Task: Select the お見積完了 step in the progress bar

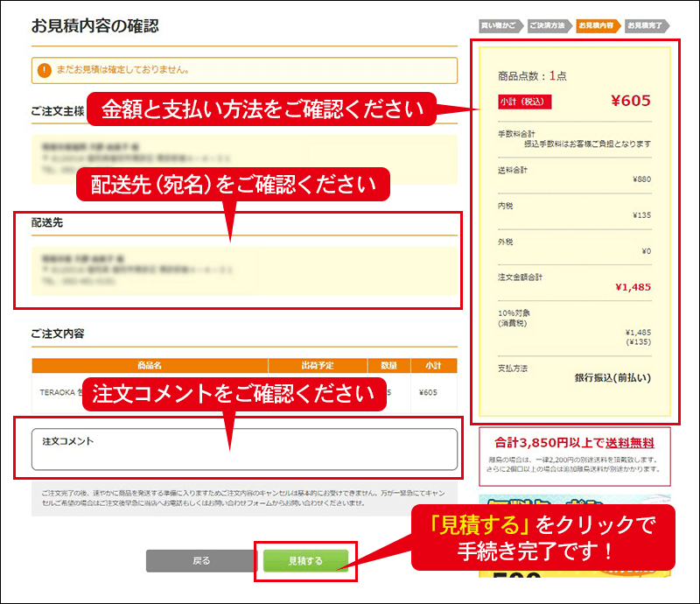Action: 646,25
